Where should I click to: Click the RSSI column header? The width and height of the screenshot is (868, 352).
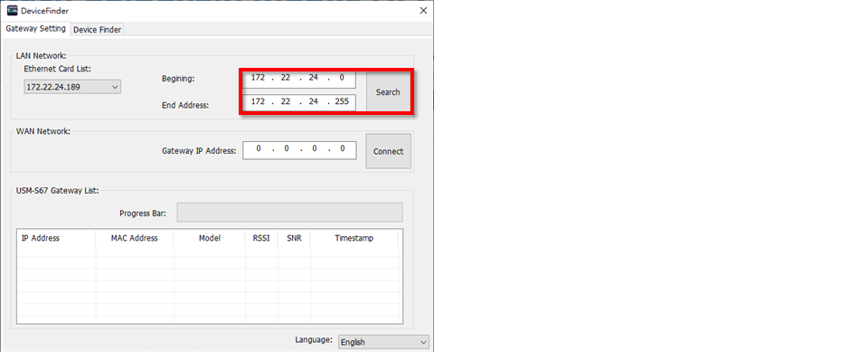coord(262,238)
